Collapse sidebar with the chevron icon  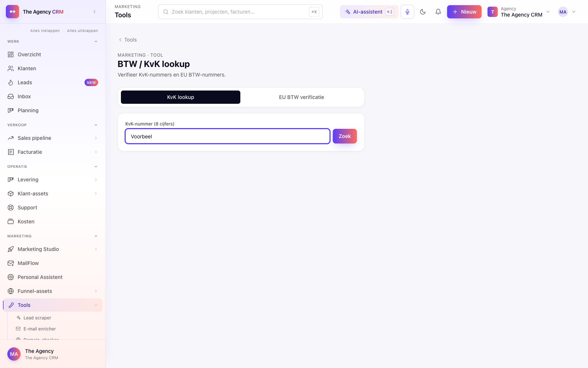[94, 12]
